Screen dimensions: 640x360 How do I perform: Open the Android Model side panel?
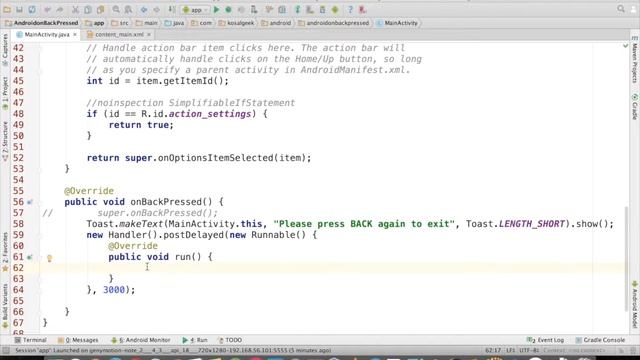tap(635, 304)
